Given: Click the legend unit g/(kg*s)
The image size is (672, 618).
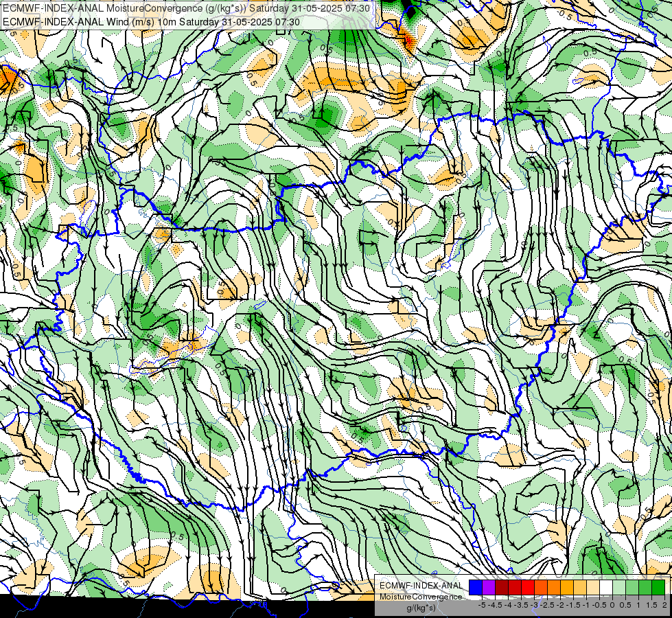Looking at the screenshot, I should [421, 608].
